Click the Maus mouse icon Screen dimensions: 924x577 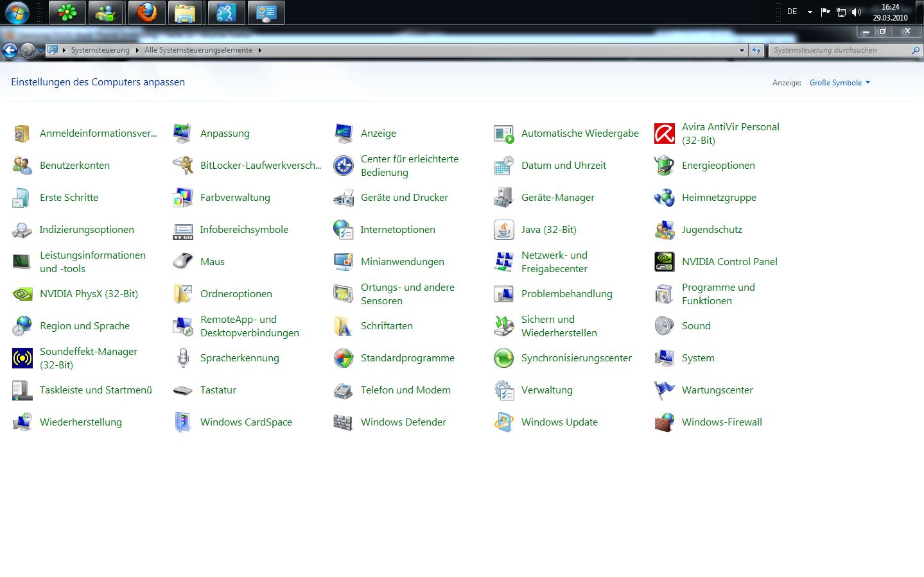coord(182,262)
